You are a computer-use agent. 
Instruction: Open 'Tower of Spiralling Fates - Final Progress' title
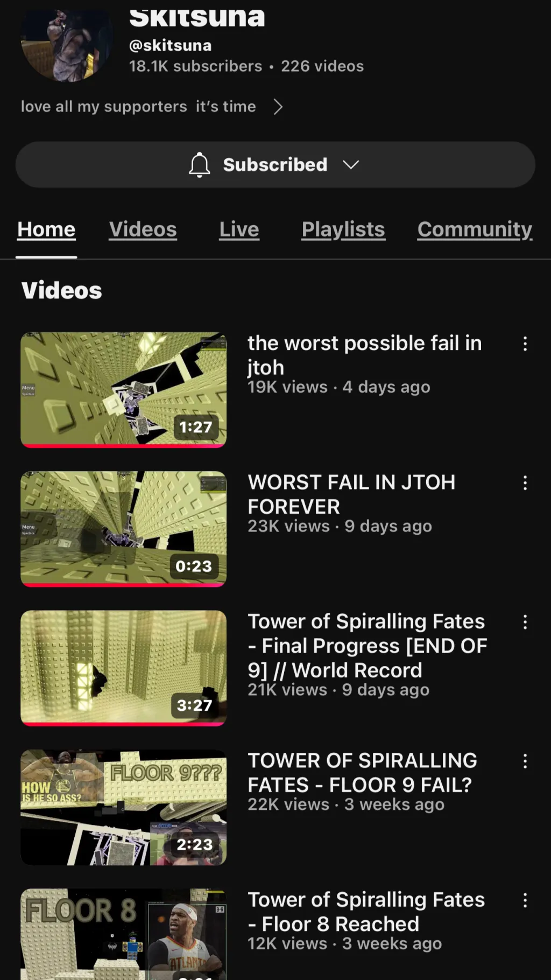[368, 646]
